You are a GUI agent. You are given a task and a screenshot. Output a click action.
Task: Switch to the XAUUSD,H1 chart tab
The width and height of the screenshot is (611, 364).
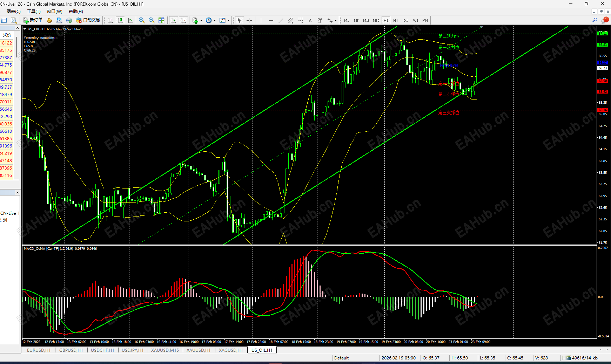coord(199,350)
